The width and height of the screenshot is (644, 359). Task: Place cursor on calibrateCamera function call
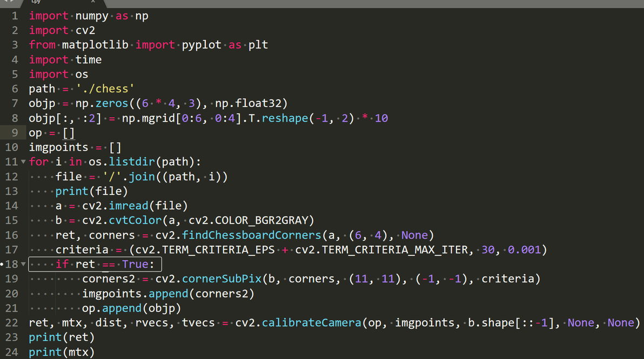(x=312, y=323)
